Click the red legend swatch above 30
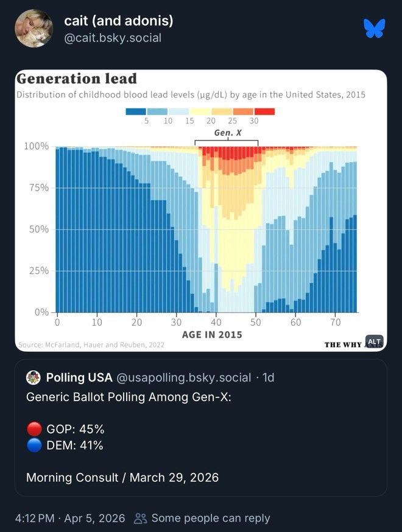The image size is (402, 532). (x=264, y=111)
